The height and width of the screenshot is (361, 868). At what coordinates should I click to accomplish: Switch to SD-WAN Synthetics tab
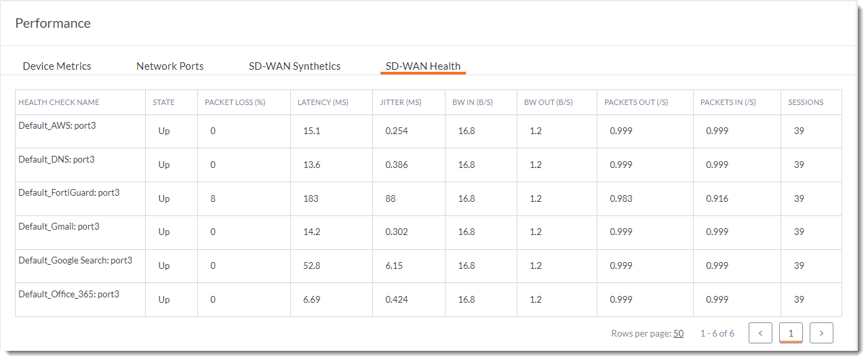coord(294,66)
